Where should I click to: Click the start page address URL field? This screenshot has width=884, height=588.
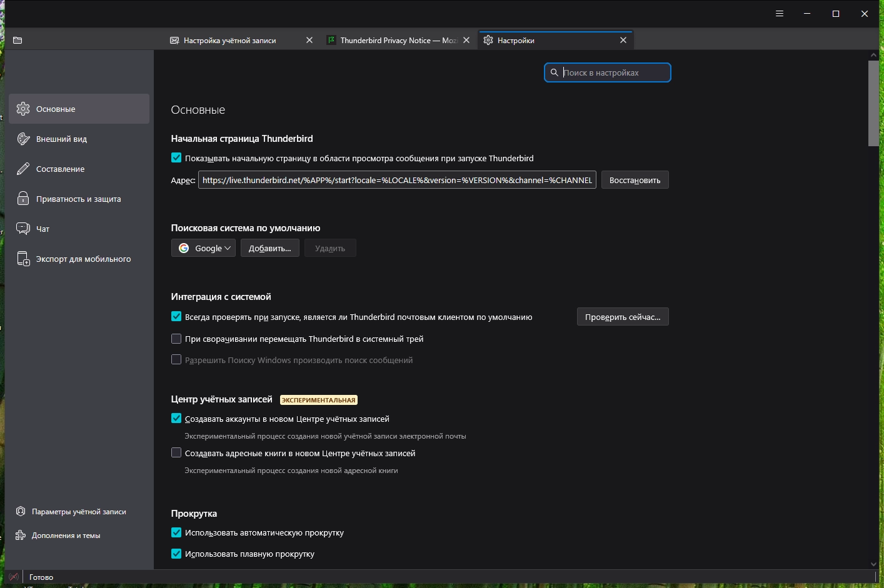pos(397,180)
